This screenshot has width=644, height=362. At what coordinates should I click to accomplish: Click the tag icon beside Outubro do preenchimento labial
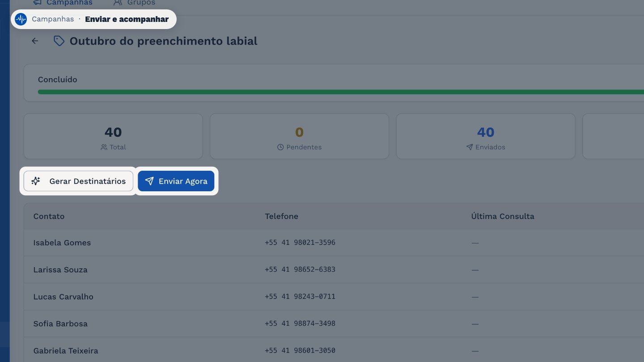pyautogui.click(x=59, y=41)
